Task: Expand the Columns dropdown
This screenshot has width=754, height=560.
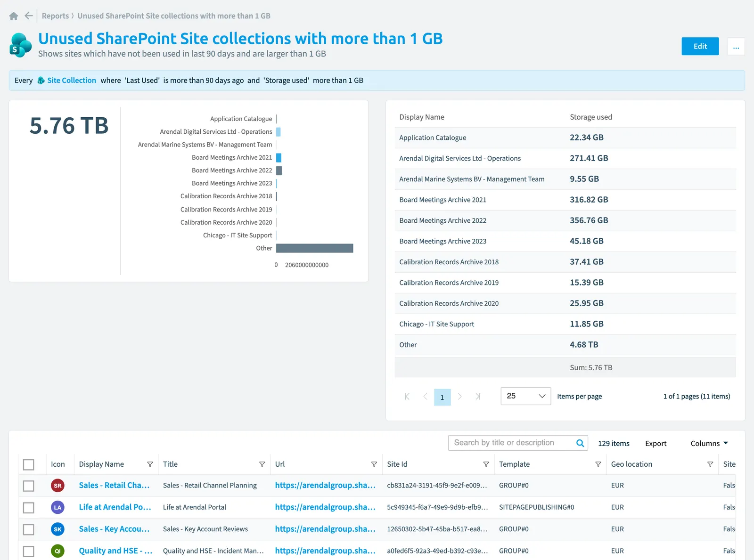Action: click(709, 444)
